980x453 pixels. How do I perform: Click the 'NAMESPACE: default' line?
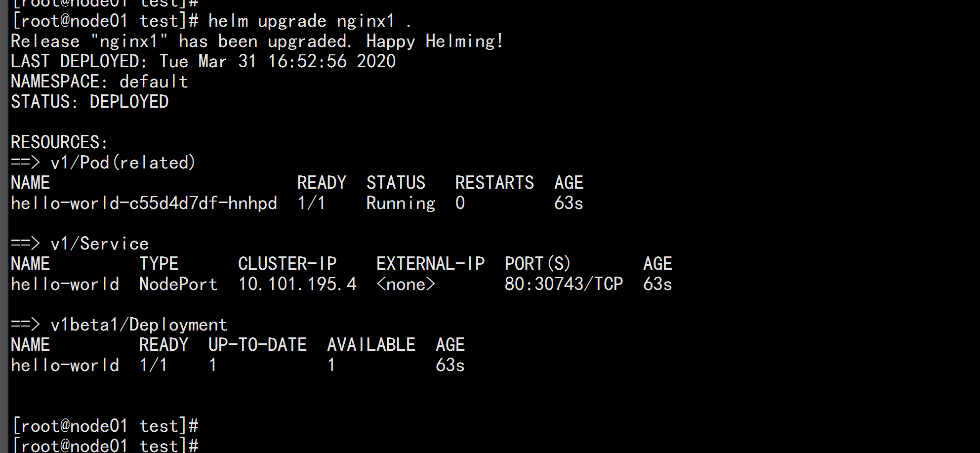pyautogui.click(x=99, y=82)
